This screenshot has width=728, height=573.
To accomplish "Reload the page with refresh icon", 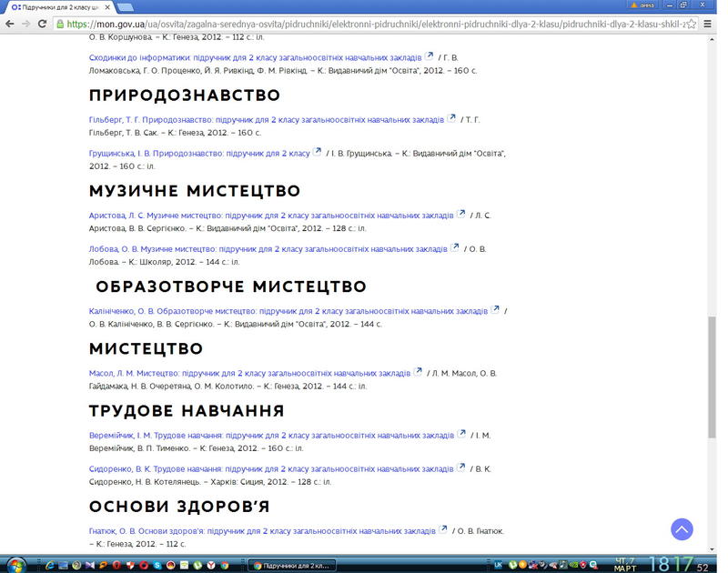I will (42, 24).
